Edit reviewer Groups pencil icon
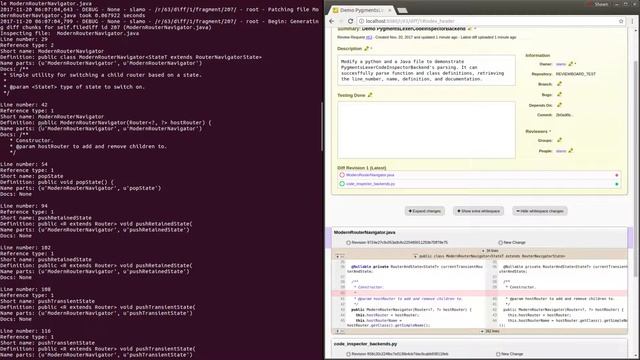 point(559,140)
